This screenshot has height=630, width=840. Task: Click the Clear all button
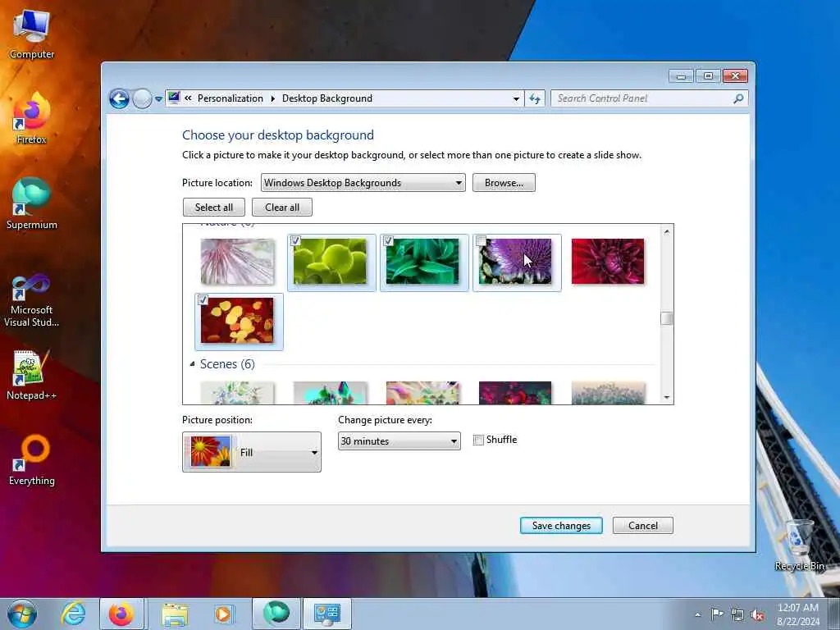click(282, 208)
